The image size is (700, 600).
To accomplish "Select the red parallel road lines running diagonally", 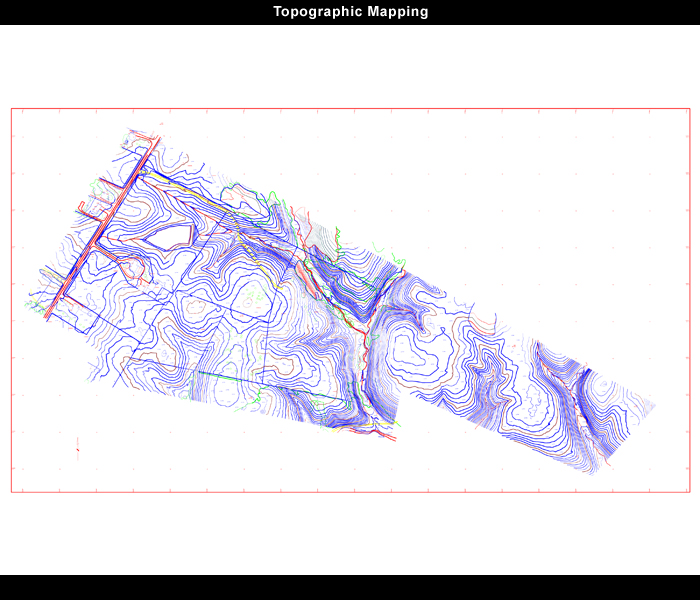I will pos(102,228).
